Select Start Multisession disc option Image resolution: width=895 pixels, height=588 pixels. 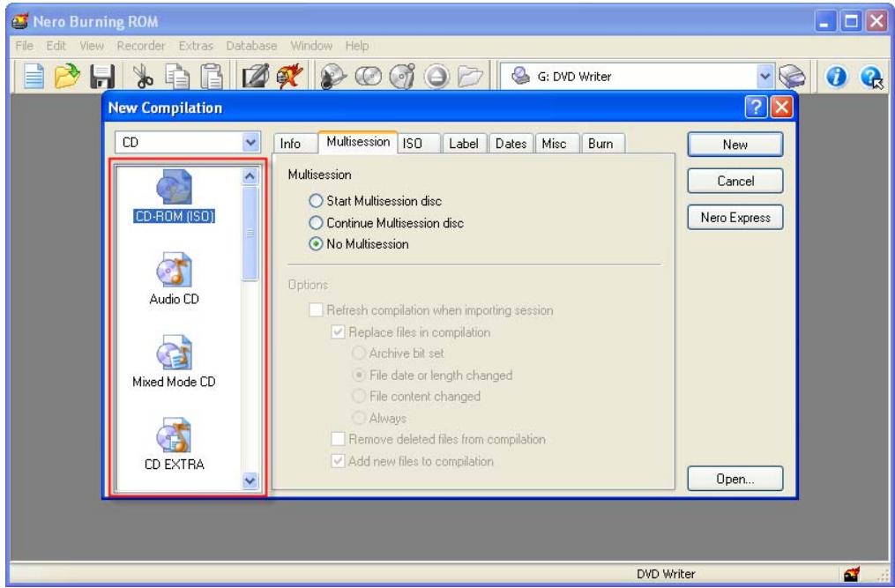coord(375,201)
